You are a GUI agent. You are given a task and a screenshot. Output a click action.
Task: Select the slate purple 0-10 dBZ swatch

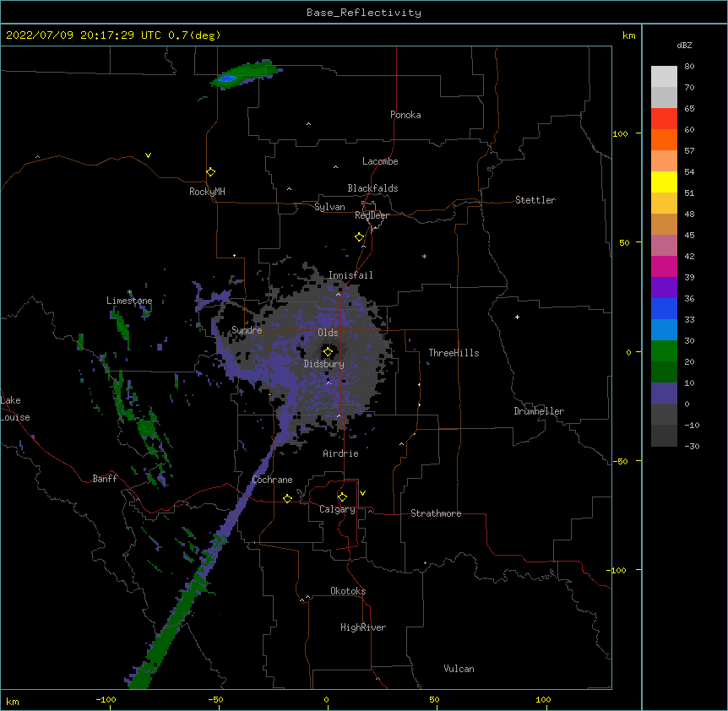point(664,393)
